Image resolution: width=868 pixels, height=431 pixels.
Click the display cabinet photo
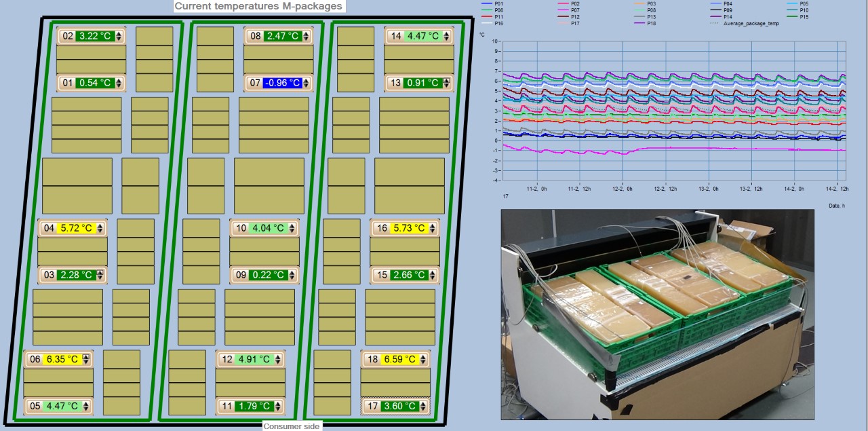point(656,314)
